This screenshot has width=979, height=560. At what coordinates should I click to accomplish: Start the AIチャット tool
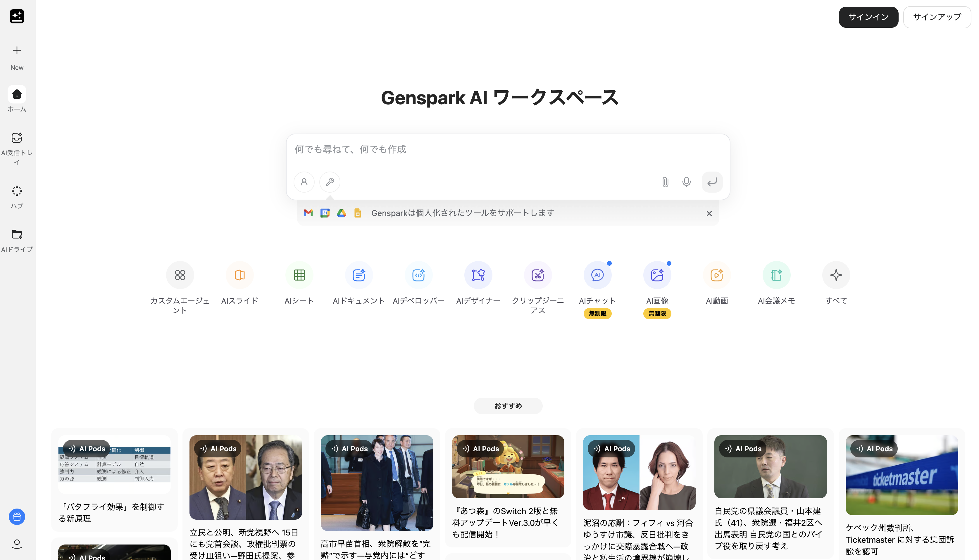597,275
